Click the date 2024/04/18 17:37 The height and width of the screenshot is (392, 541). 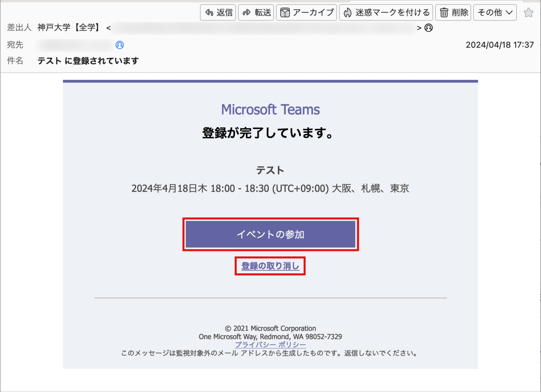[x=500, y=45]
